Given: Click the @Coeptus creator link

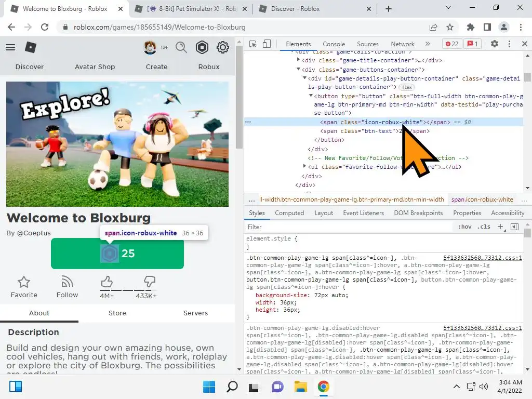Looking at the screenshot, I should pyautogui.click(x=34, y=233).
